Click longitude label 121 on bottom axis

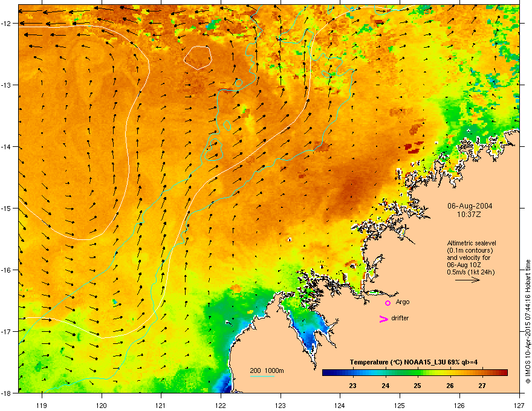click(x=161, y=405)
